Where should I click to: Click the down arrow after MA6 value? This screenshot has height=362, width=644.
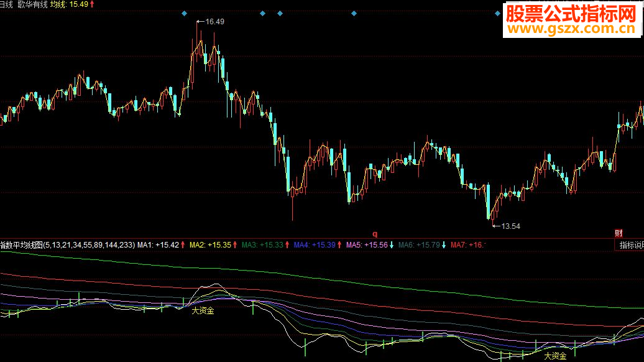444,245
